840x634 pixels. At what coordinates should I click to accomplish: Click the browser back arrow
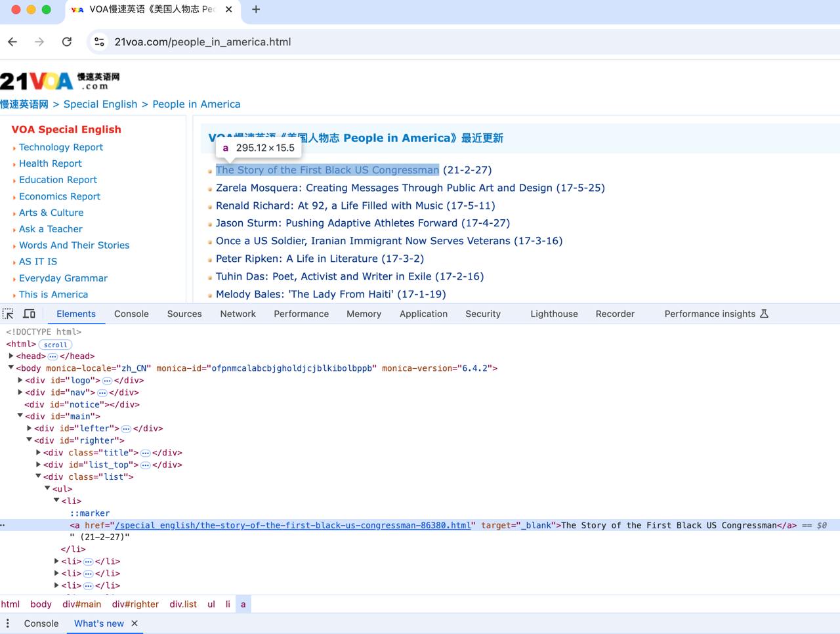click(12, 42)
